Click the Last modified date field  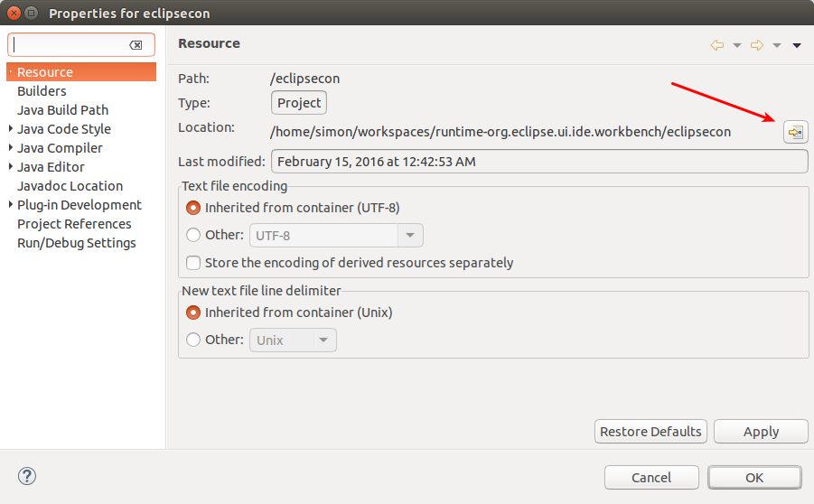pyautogui.click(x=539, y=162)
